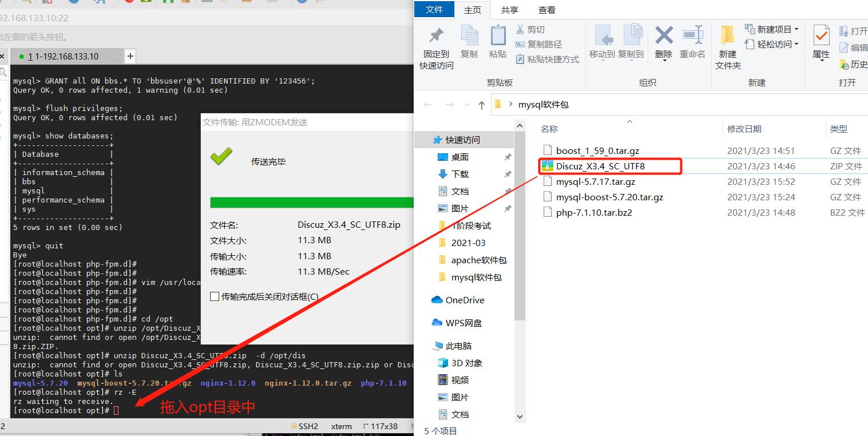Open 2021-03 folder in navigation
This screenshot has height=436, width=868.
468,243
